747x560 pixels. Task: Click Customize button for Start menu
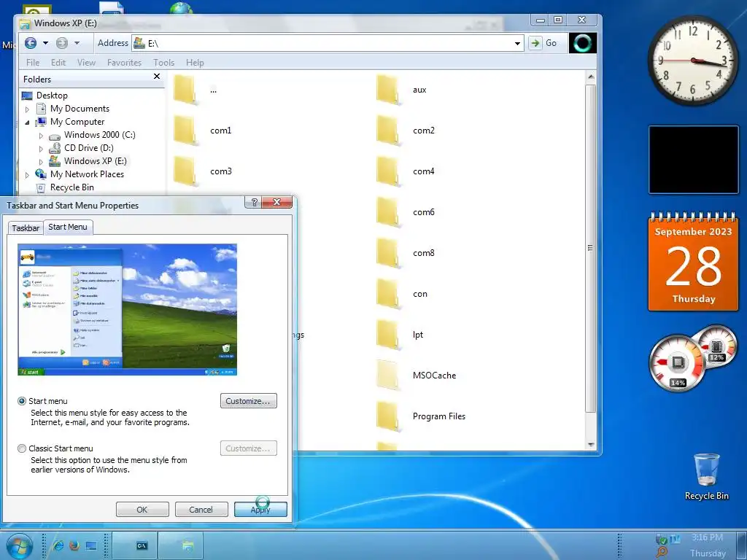248,401
